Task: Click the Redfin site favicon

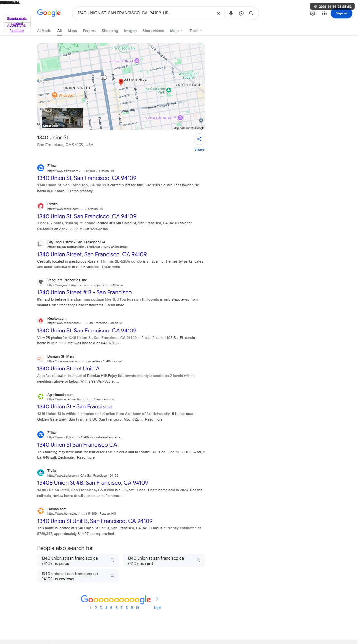Action: coord(41,206)
